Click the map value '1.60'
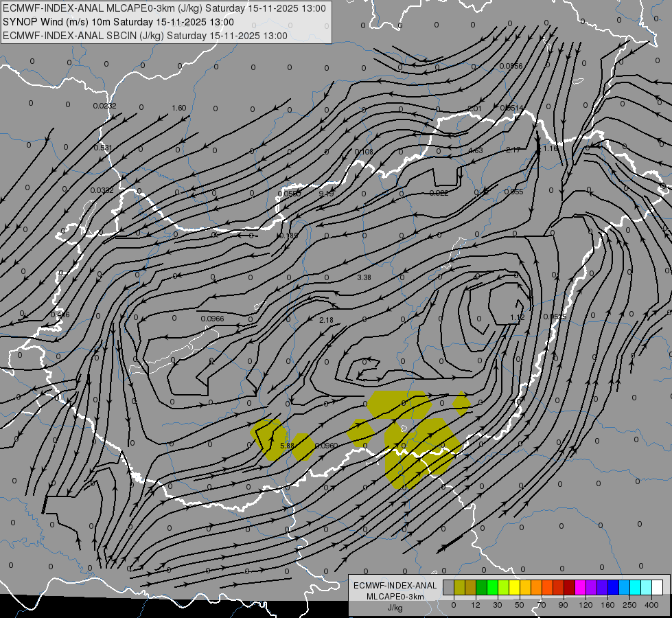The width and height of the screenshot is (672, 618). (178, 108)
